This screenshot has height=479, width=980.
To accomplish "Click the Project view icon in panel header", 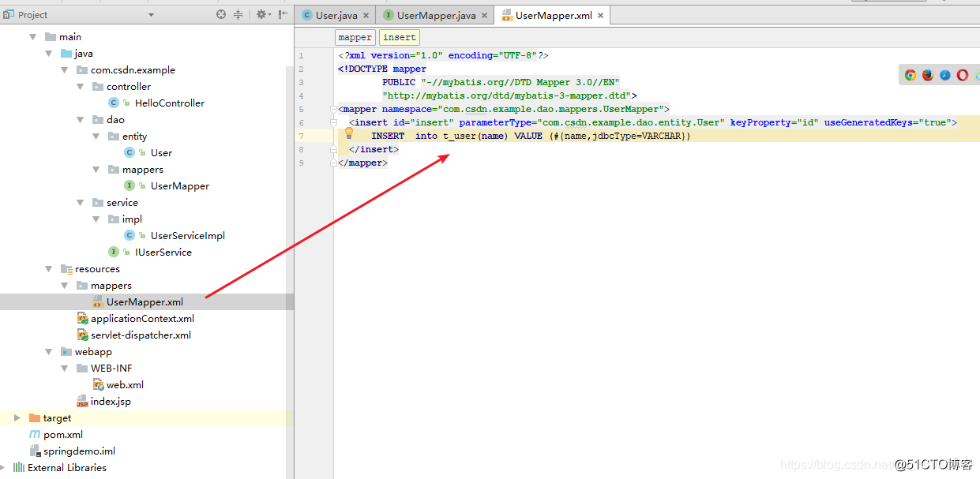I will [x=8, y=14].
